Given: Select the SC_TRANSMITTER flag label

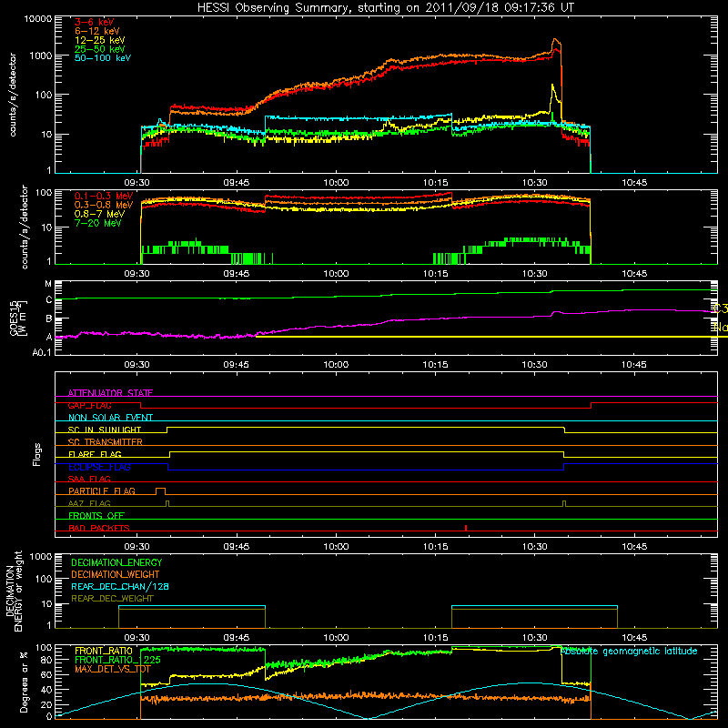Looking at the screenshot, I should point(106,442).
